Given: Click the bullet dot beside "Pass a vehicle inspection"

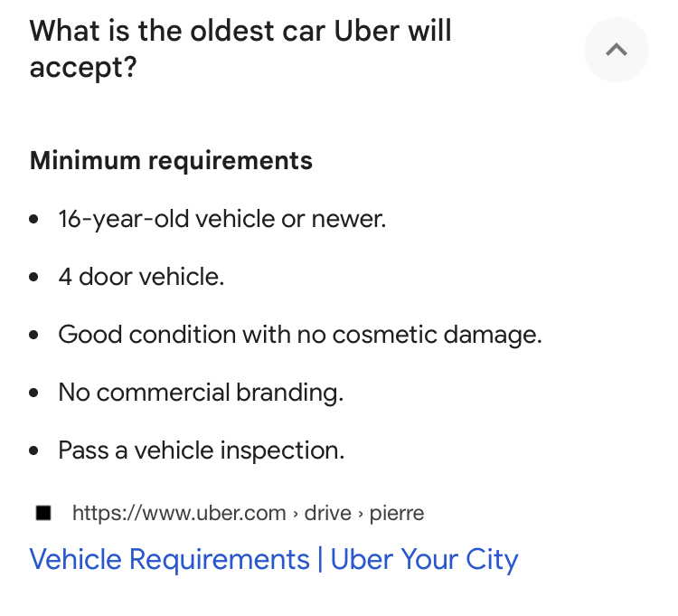Looking at the screenshot, I should (x=34, y=451).
